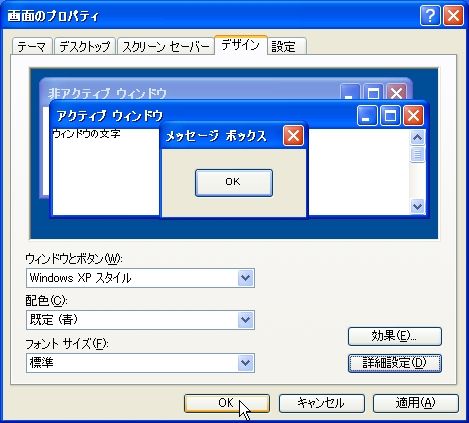This screenshot has width=469, height=423.
Task: Click the maximize icon on アクティブ ウィンドウ preview
Action: [x=390, y=116]
